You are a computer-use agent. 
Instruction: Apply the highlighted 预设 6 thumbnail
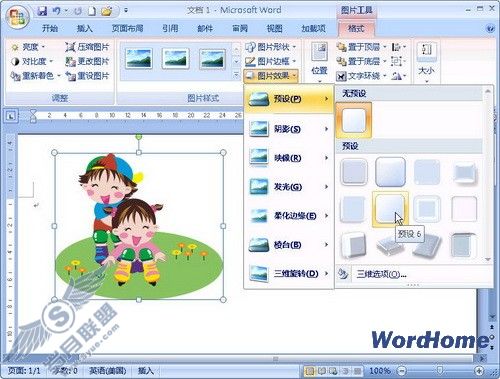coord(390,209)
